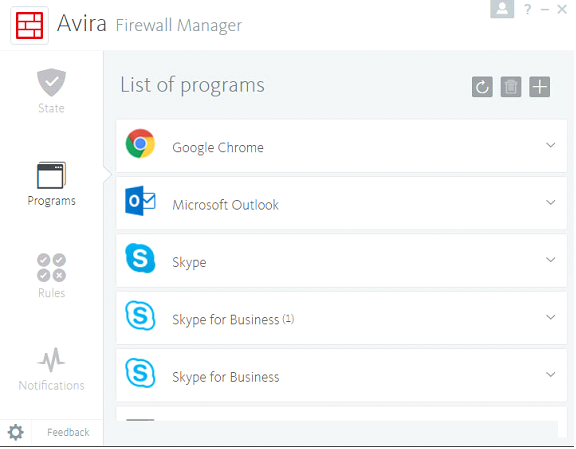
Task: Click the List of programs heading
Action: coord(192,86)
